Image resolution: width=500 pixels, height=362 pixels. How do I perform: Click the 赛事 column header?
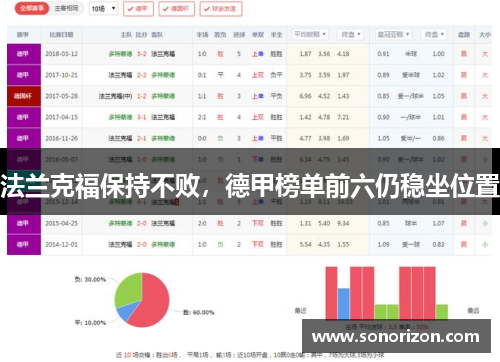point(23,35)
